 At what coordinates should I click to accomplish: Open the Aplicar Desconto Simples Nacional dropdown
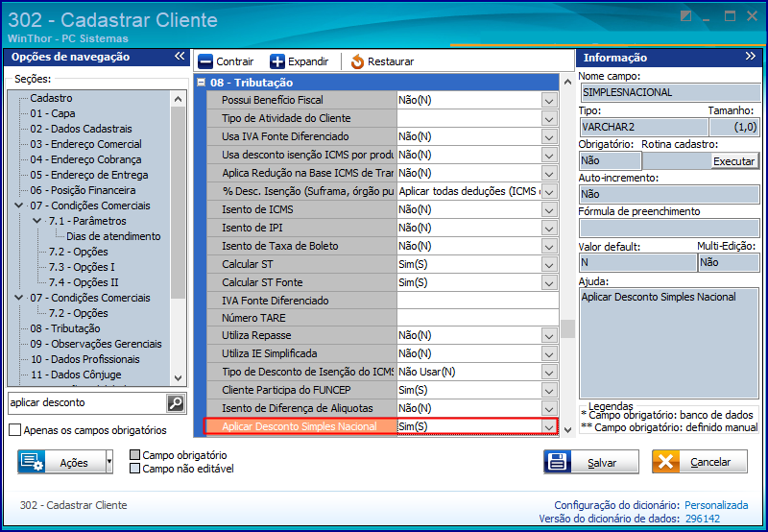[x=549, y=426]
